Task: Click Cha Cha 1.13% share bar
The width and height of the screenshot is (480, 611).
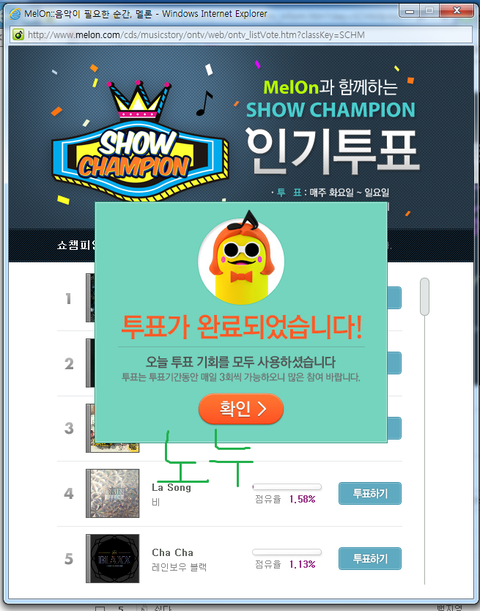Action: (x=287, y=552)
